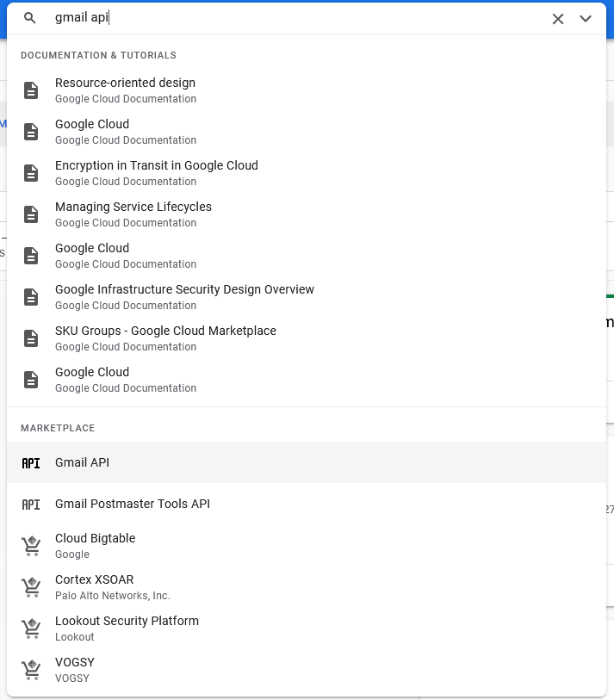Screen dimensions: 614x700
Task: Open the Gmail API marketplace entry
Action: pyautogui.click(x=82, y=462)
